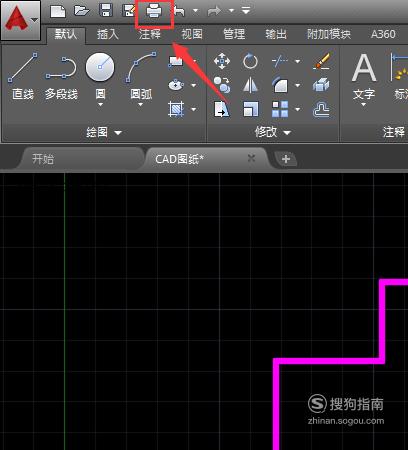Undo the last action
The height and width of the screenshot is (450, 408).
(x=180, y=11)
